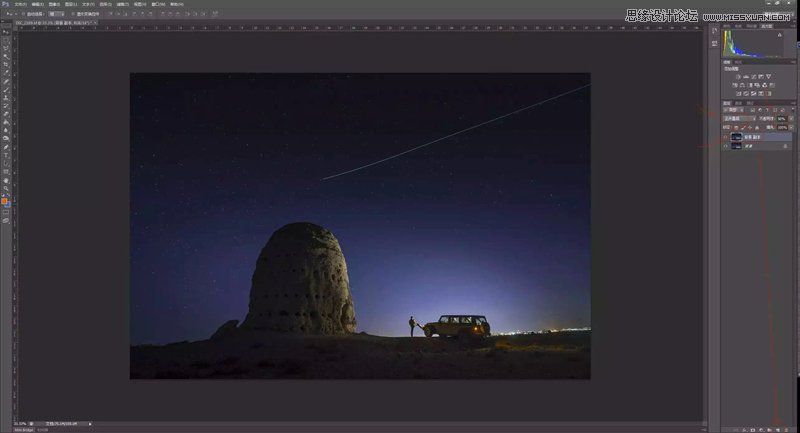Viewport: 800px width, 433px height.
Task: Create a new layer in the Layers panel
Action: pyautogui.click(x=778, y=430)
